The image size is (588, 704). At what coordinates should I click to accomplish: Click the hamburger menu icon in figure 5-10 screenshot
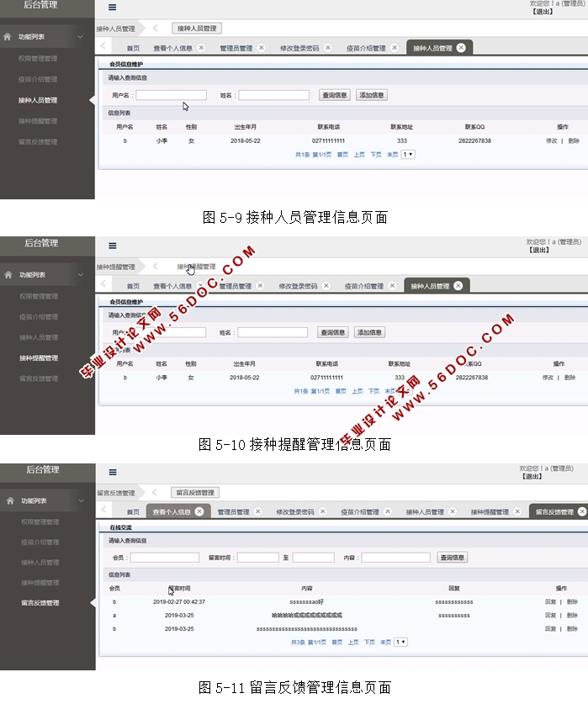coord(112,246)
